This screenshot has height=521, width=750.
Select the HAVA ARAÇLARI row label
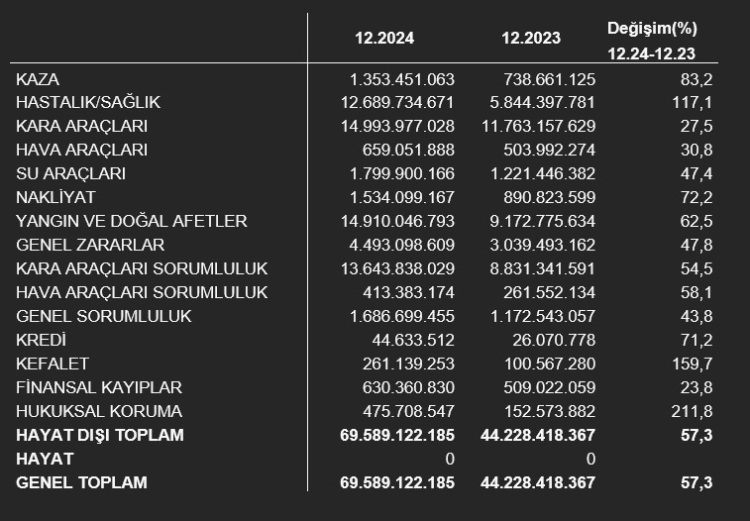pos(82,150)
